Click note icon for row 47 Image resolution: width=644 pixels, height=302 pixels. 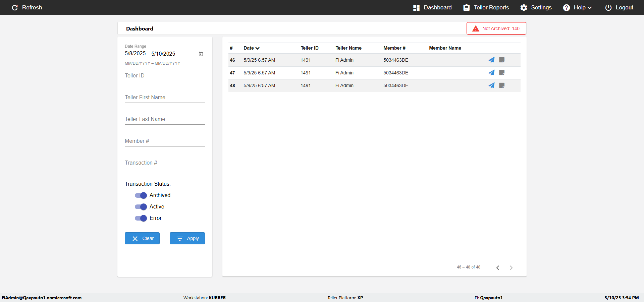[502, 73]
